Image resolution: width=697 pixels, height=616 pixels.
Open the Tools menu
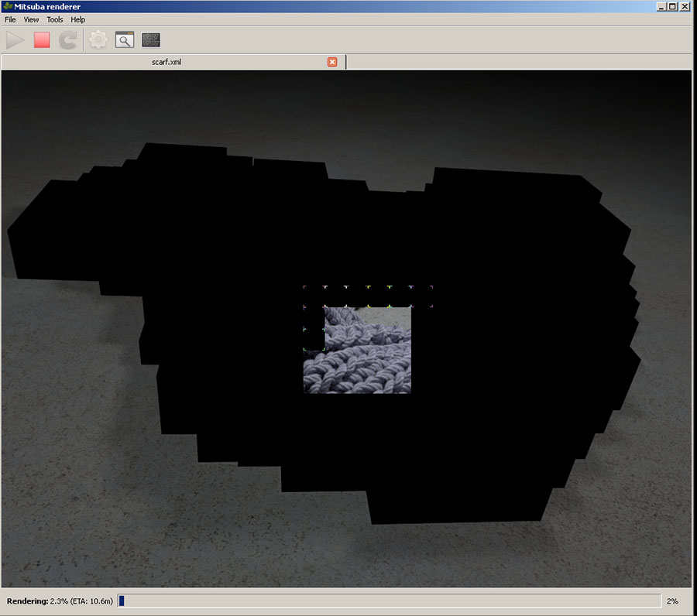point(55,19)
